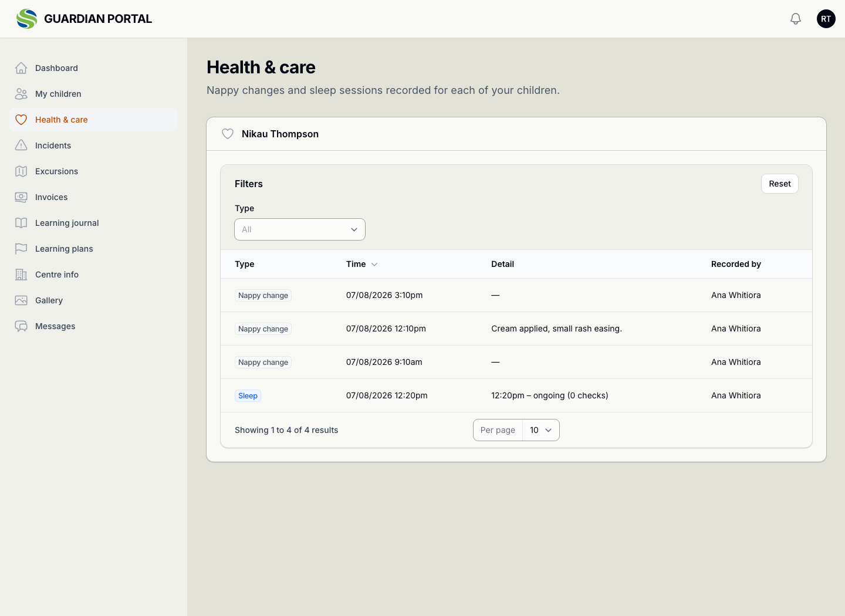Click the Excursions map icon

(21, 171)
